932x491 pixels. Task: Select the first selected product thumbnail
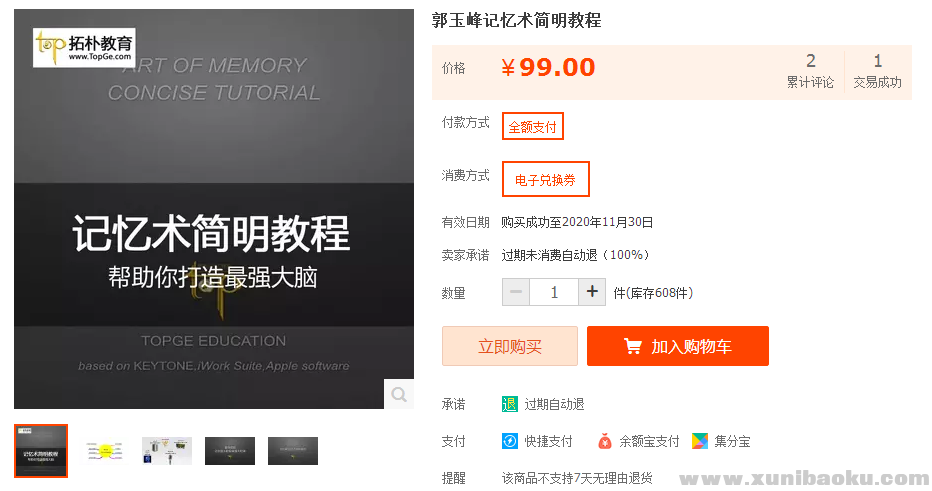pyautogui.click(x=41, y=451)
